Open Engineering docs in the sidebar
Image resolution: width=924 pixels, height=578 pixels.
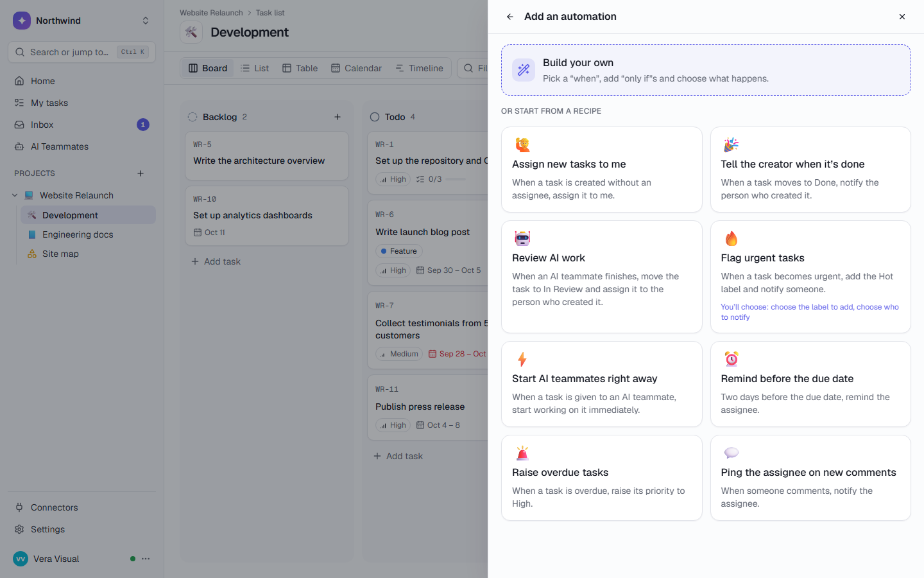88,234
